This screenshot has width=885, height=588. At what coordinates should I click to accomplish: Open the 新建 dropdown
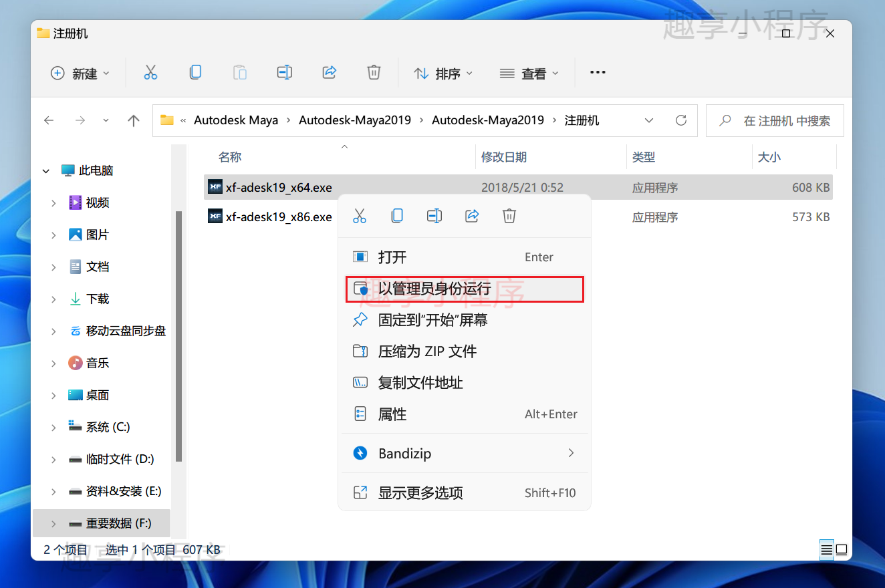click(80, 73)
